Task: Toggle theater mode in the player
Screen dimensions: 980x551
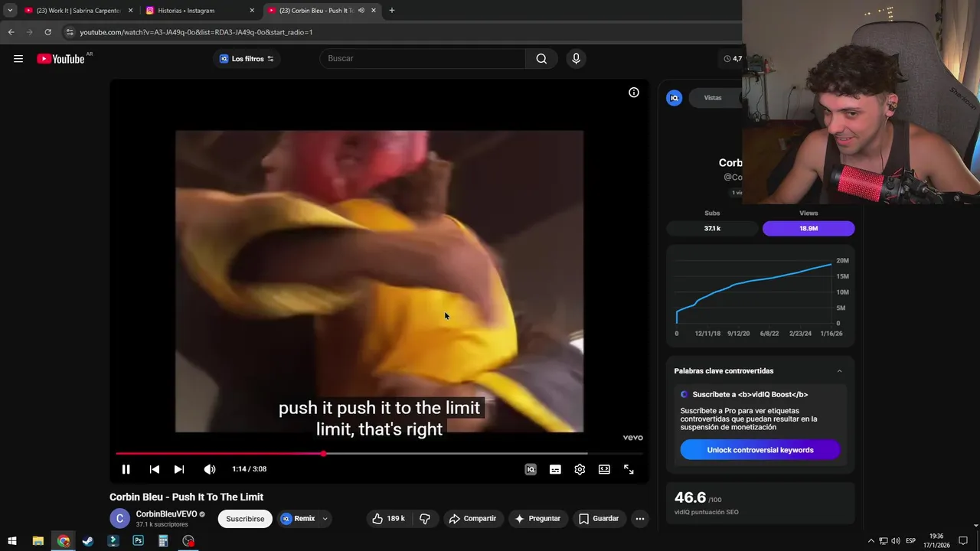Action: [x=604, y=469]
